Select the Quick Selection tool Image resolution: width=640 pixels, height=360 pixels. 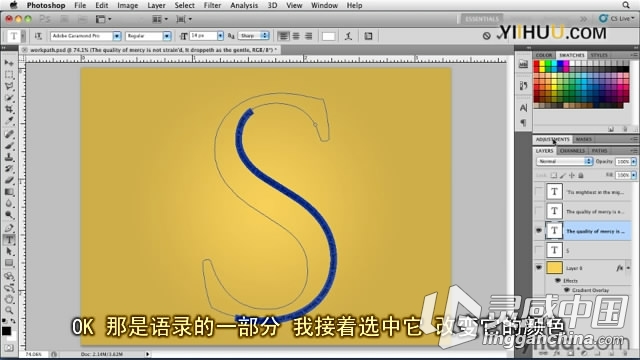click(9, 98)
